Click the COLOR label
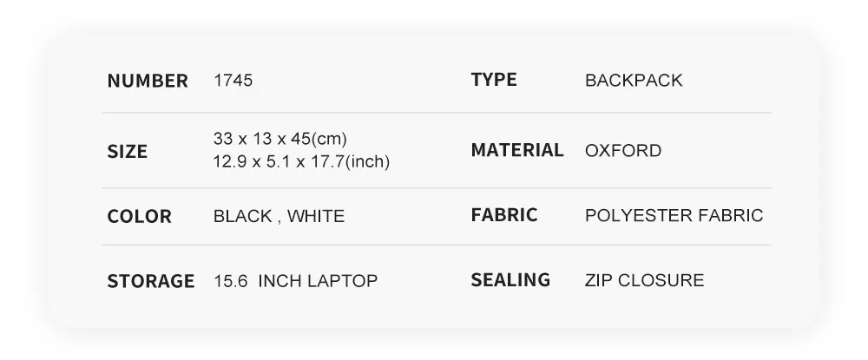868x360 pixels. click(x=139, y=216)
